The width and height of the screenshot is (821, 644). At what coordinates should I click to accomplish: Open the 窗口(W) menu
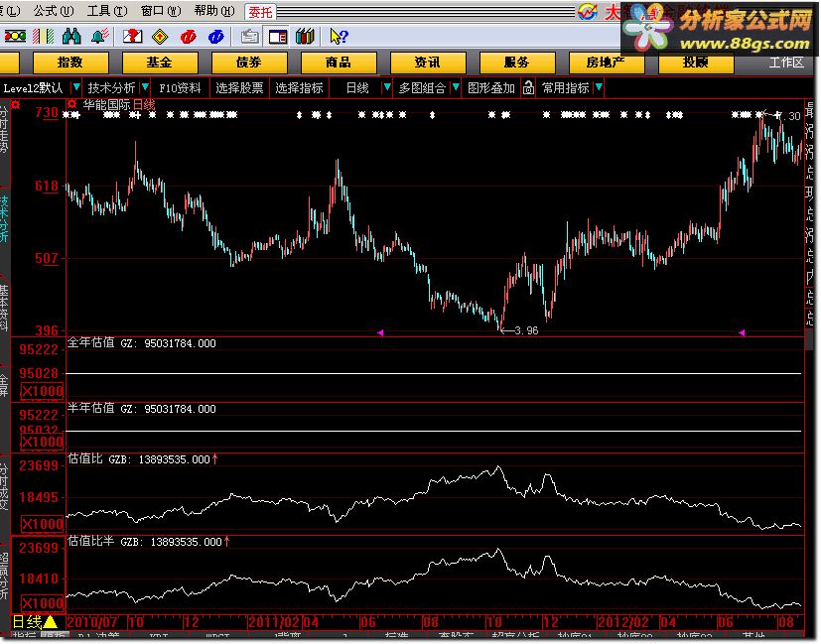pos(160,11)
